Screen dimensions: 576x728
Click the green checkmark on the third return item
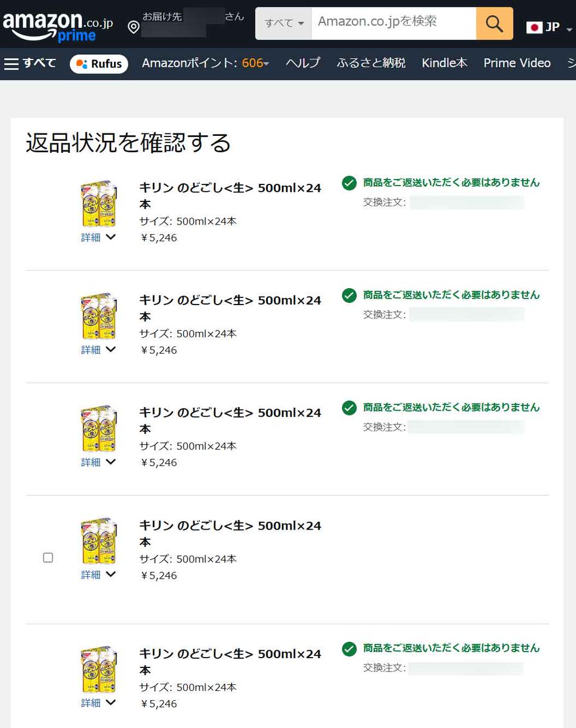click(x=349, y=408)
